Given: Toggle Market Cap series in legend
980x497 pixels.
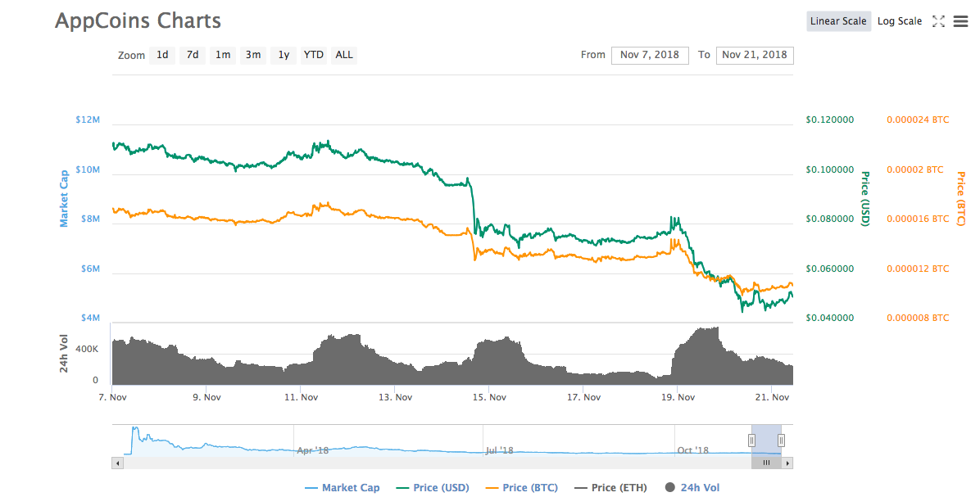Looking at the screenshot, I should 343,488.
